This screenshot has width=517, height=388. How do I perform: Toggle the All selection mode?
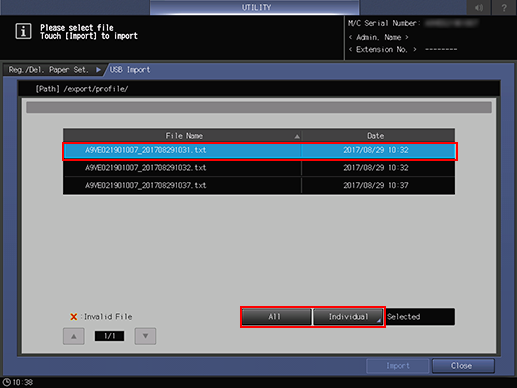(276, 317)
